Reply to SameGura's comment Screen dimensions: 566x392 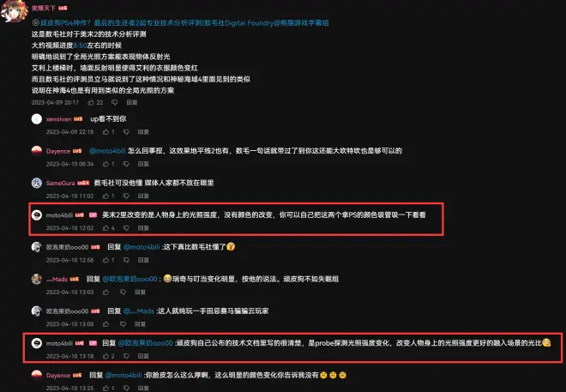pyautogui.click(x=143, y=196)
